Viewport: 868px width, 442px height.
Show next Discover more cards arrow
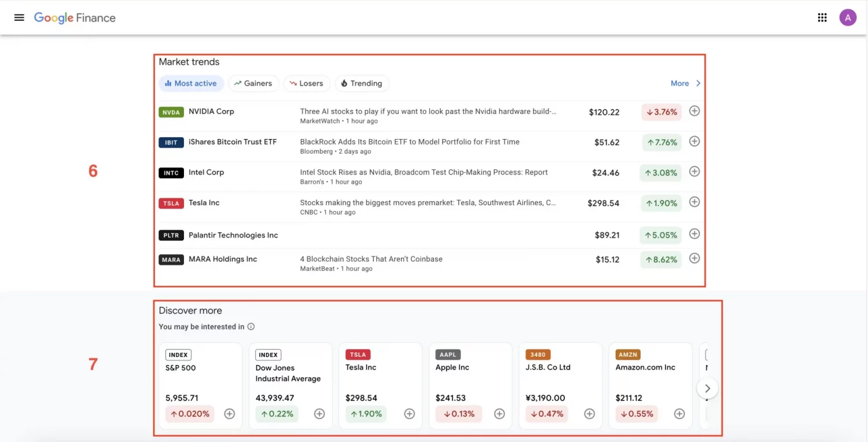coord(707,388)
